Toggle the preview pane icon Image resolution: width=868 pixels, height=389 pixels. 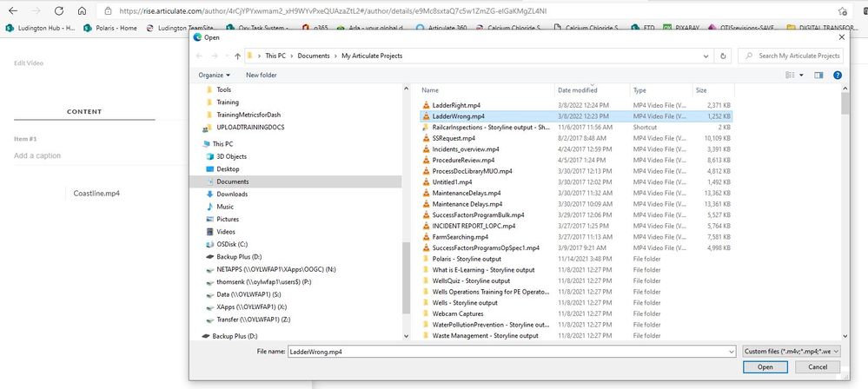tap(818, 76)
